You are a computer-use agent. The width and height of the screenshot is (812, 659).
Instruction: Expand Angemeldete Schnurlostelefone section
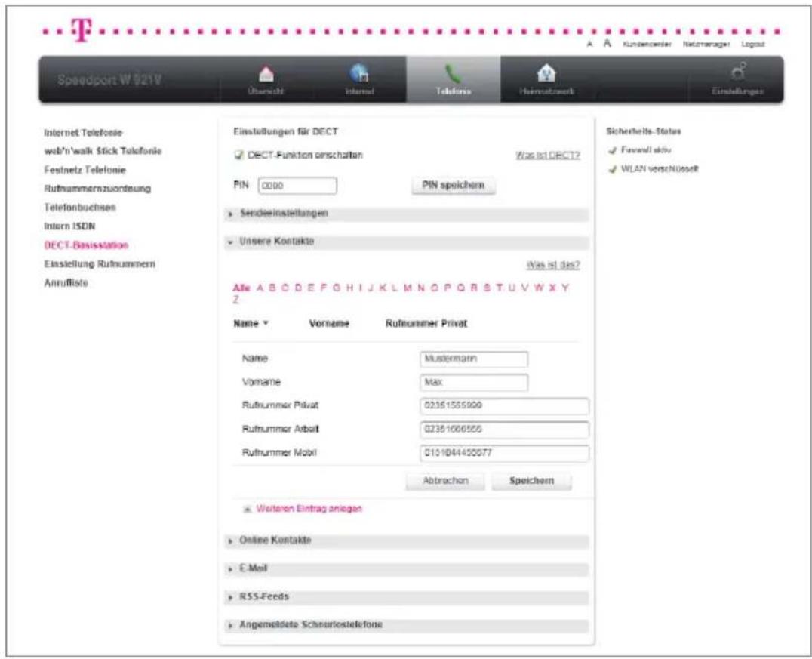(x=407, y=625)
